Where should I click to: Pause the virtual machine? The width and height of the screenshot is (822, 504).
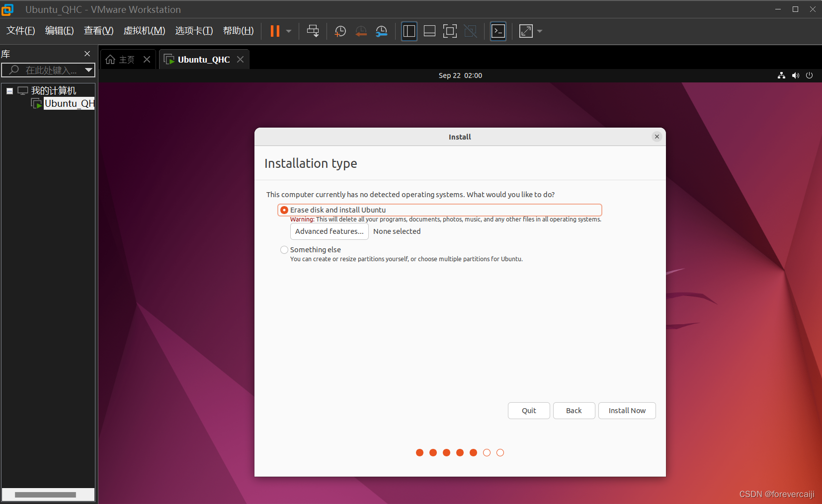(x=275, y=31)
